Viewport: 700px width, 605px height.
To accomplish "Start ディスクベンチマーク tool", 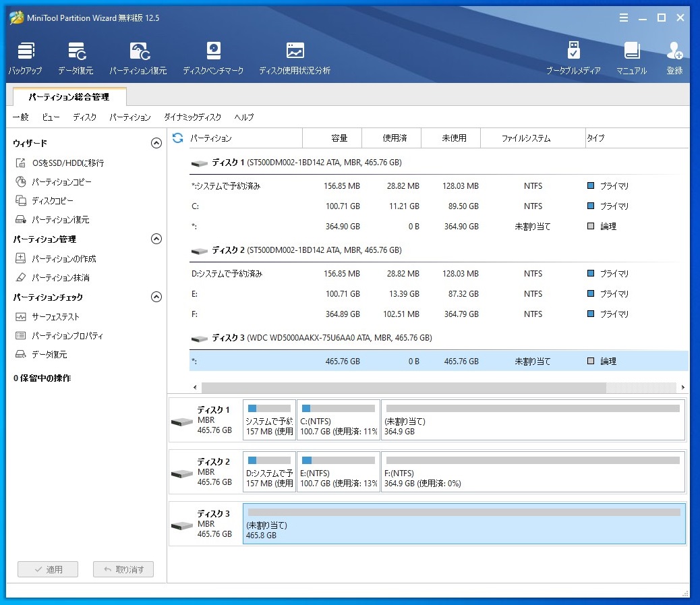I will [x=213, y=59].
